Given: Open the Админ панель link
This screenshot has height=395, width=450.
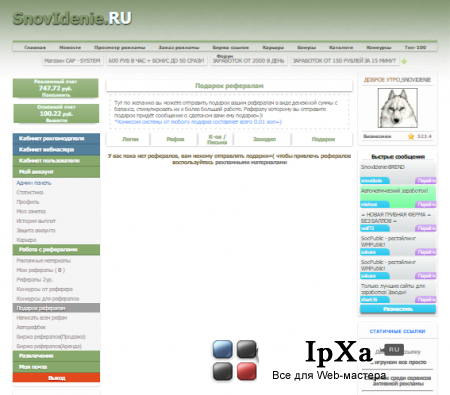Looking at the screenshot, I should (34, 183).
